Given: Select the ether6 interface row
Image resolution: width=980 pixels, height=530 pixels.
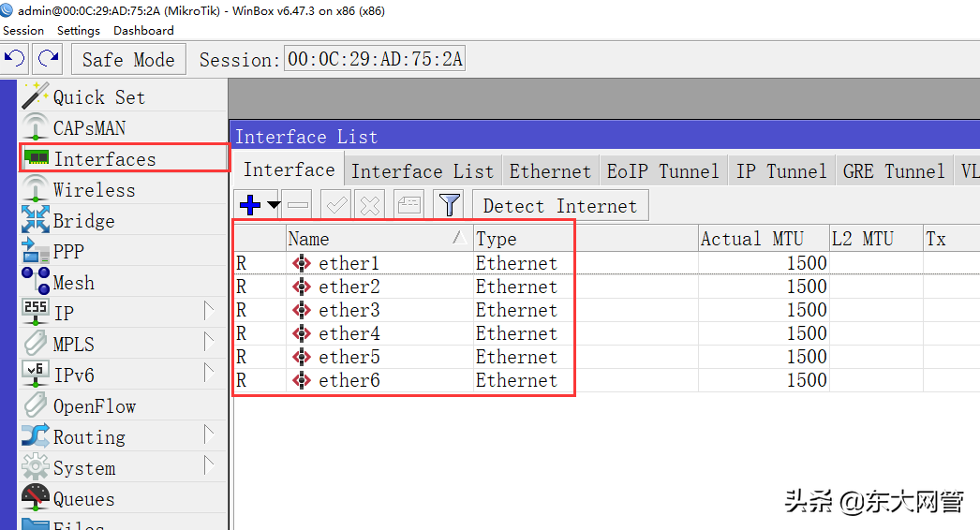Looking at the screenshot, I should [x=606, y=380].
